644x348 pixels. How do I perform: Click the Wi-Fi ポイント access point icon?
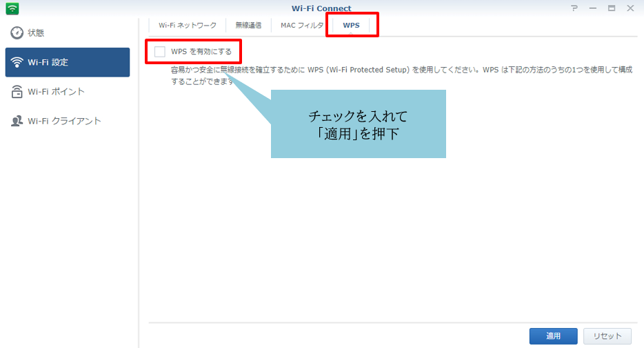(x=17, y=92)
